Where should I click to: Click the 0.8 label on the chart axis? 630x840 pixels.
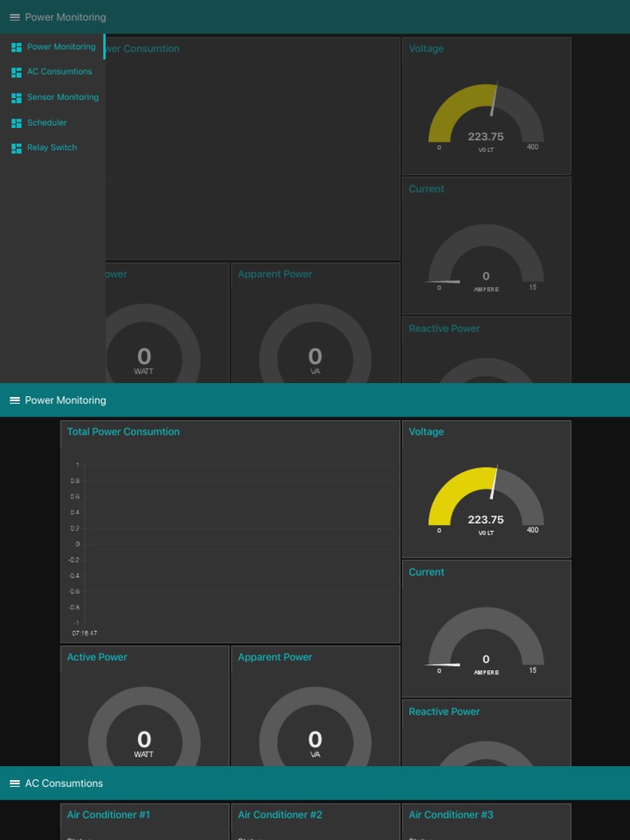coord(75,481)
